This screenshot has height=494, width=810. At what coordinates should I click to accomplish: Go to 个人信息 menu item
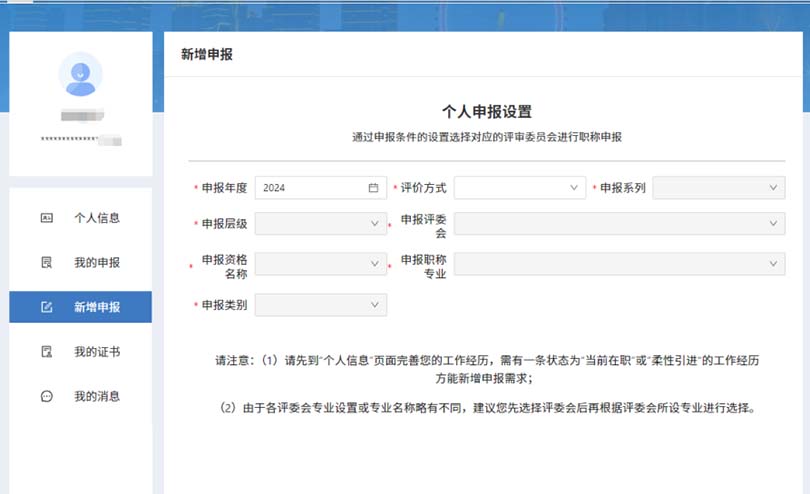pos(96,218)
